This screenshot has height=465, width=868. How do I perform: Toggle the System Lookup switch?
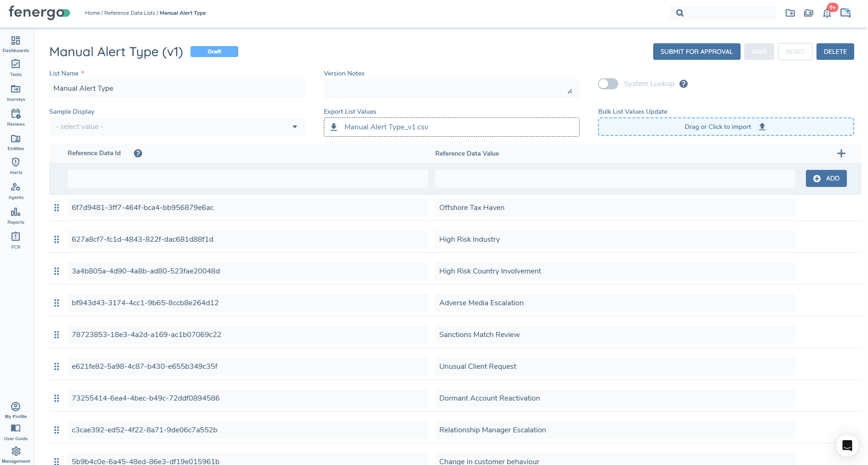point(608,84)
